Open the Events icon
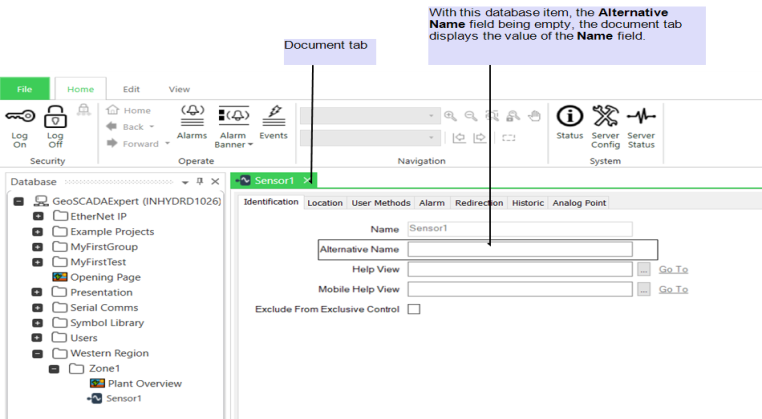The height and width of the screenshot is (419, 762). (x=273, y=117)
